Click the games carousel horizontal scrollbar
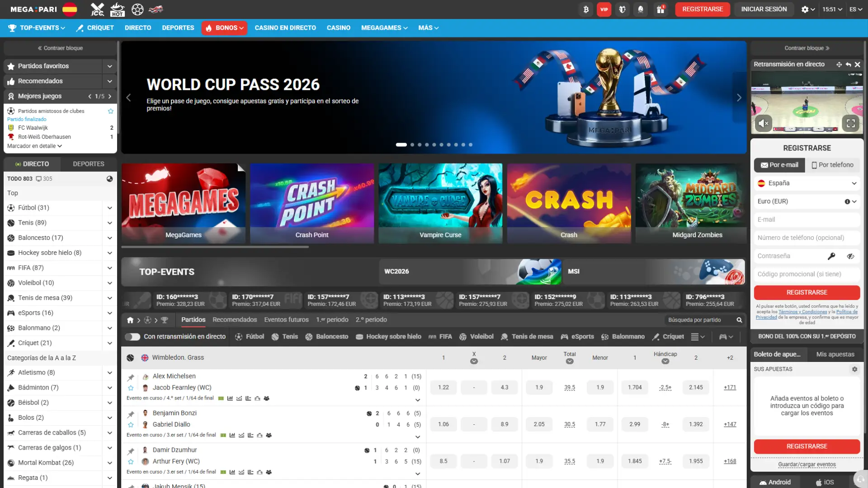The height and width of the screenshot is (488, 868). point(215,247)
